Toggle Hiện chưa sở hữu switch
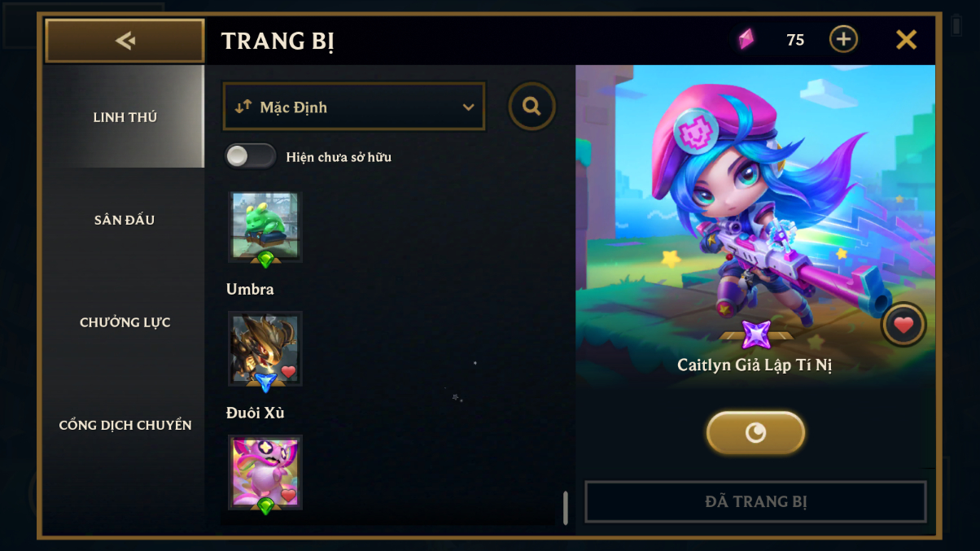980x551 pixels. (251, 156)
